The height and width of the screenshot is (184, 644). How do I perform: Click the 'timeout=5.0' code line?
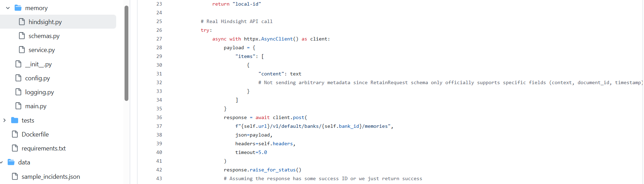click(x=251, y=152)
